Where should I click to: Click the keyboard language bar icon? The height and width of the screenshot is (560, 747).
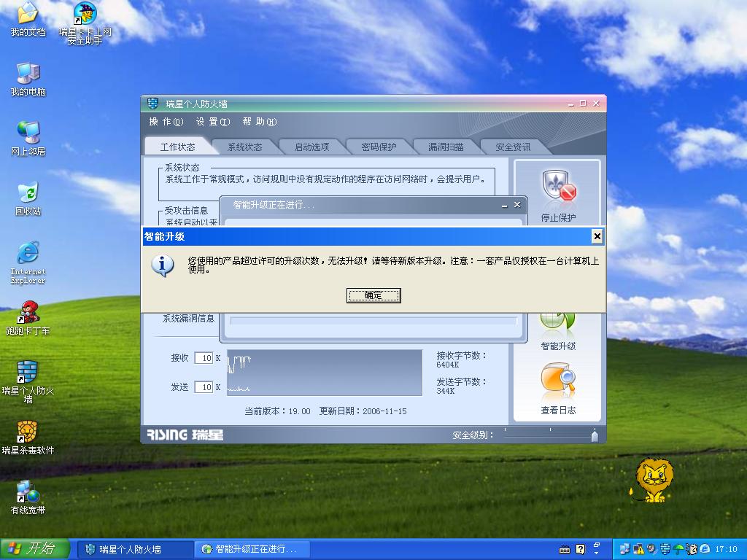tap(565, 550)
